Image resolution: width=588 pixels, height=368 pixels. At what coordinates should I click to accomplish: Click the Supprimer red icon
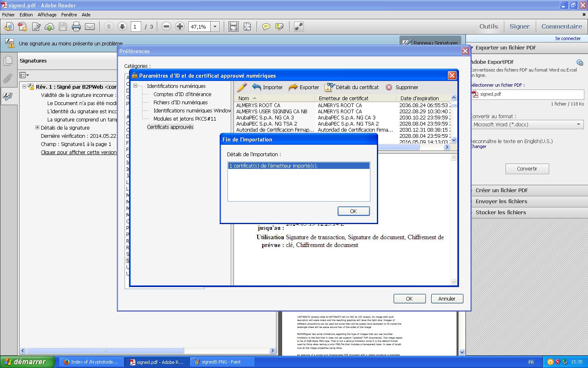tap(389, 87)
